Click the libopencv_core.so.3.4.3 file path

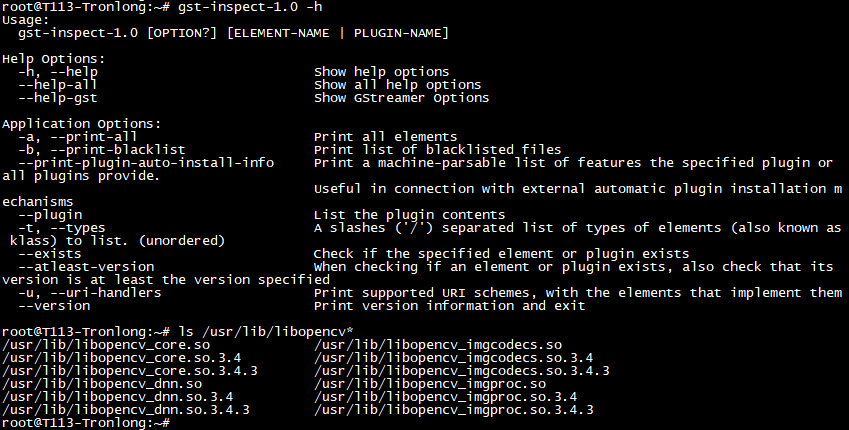[x=130, y=371]
